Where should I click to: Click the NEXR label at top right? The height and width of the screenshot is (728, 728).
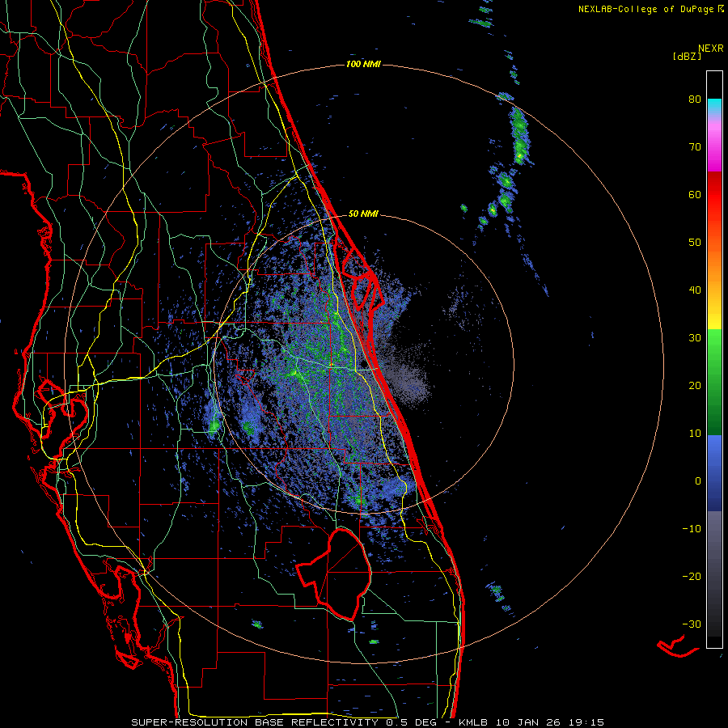[711, 49]
